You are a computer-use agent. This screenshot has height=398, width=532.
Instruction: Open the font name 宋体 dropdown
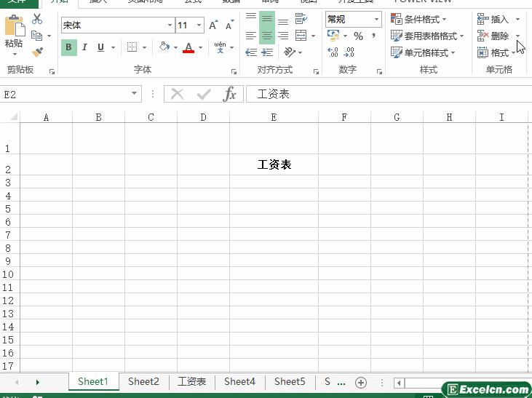pyautogui.click(x=170, y=25)
